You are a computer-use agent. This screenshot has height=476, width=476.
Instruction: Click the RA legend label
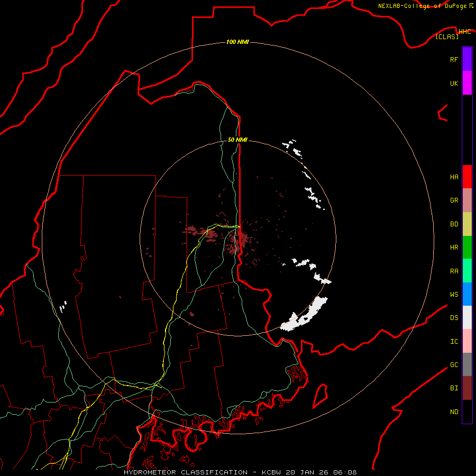[x=454, y=271]
